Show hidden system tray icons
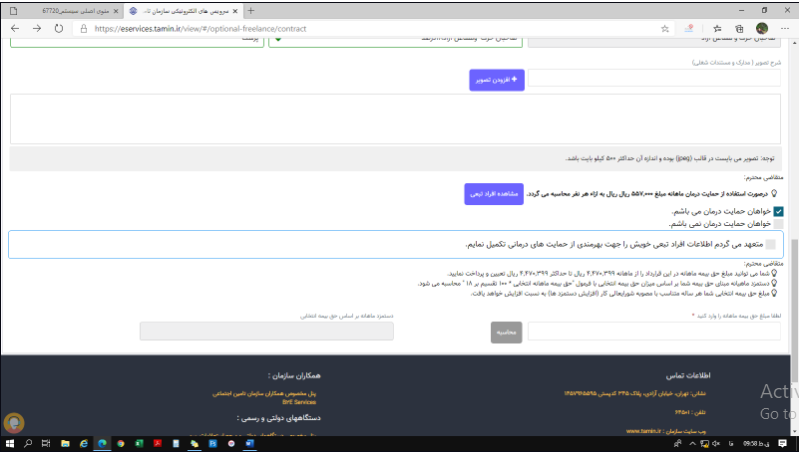Screen dimensions: 799x453 pyautogui.click(x=692, y=444)
